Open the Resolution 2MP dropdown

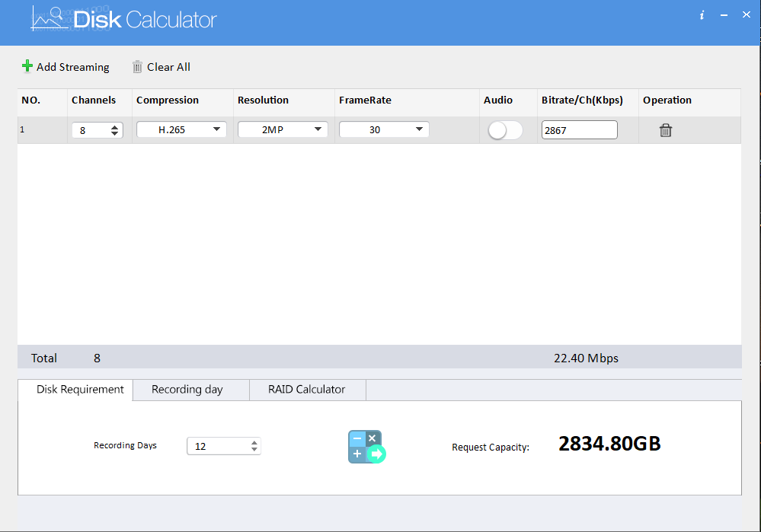[283, 129]
